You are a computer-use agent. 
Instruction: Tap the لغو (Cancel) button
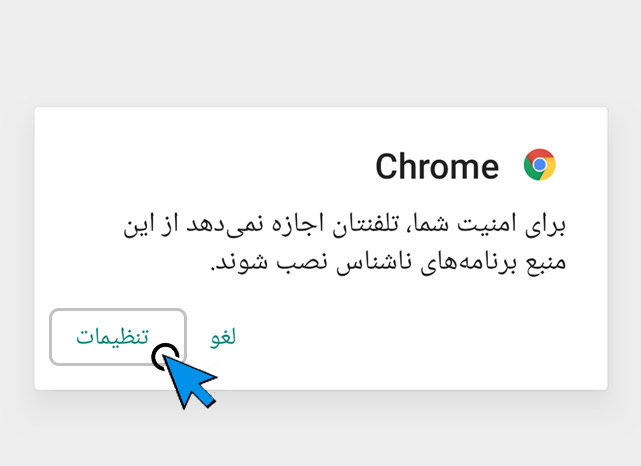point(222,337)
